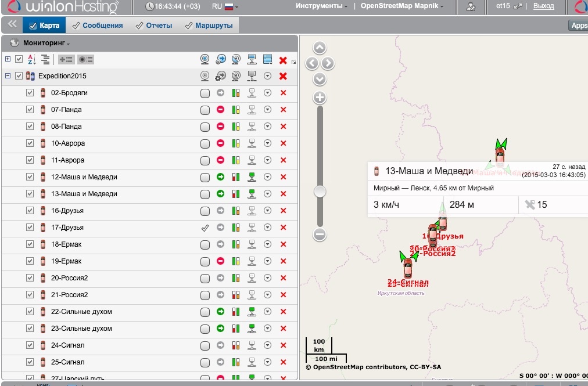Click the 24-Сигнал car marker on map

tap(407, 268)
